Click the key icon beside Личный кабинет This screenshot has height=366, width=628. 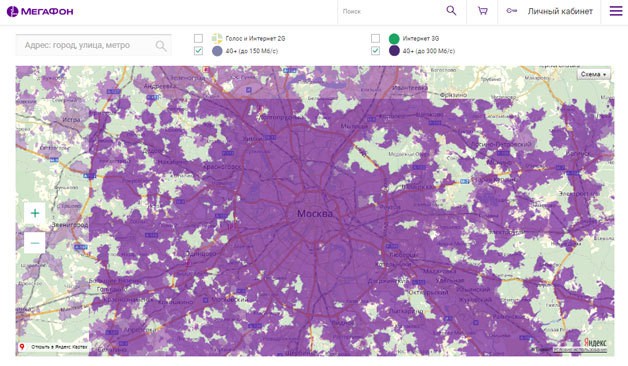(x=511, y=11)
